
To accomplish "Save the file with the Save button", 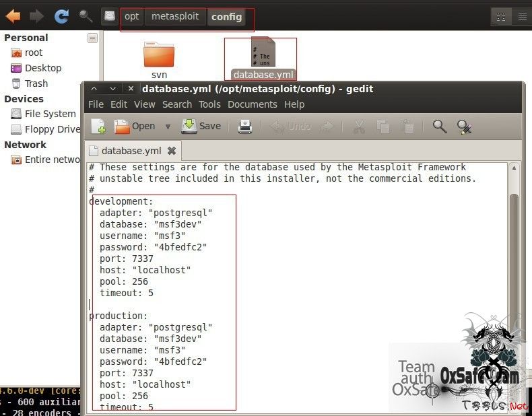I will (x=201, y=126).
